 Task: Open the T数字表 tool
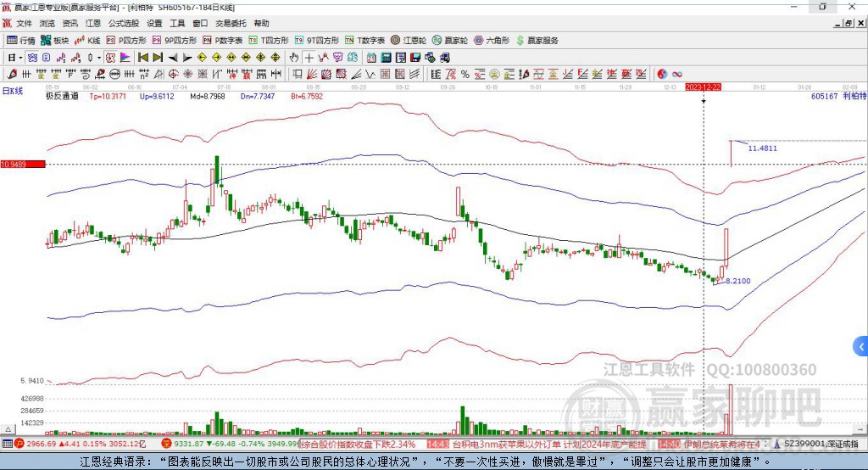tap(364, 41)
